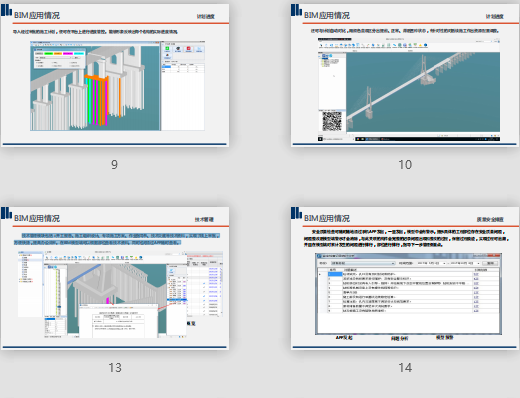Click the data table in slide 14
This screenshot has height=398, width=520.
point(408,294)
